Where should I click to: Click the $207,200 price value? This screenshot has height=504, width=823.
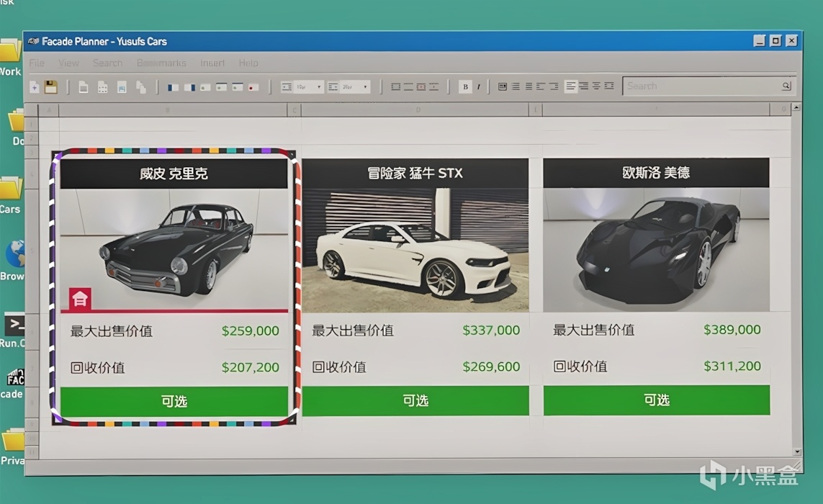251,367
